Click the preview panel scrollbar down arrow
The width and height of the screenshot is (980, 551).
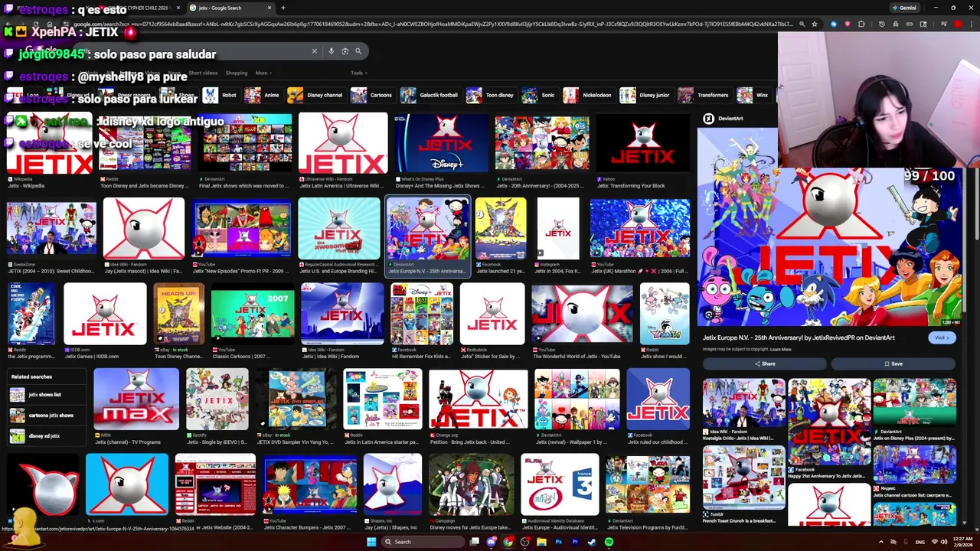coord(965,523)
